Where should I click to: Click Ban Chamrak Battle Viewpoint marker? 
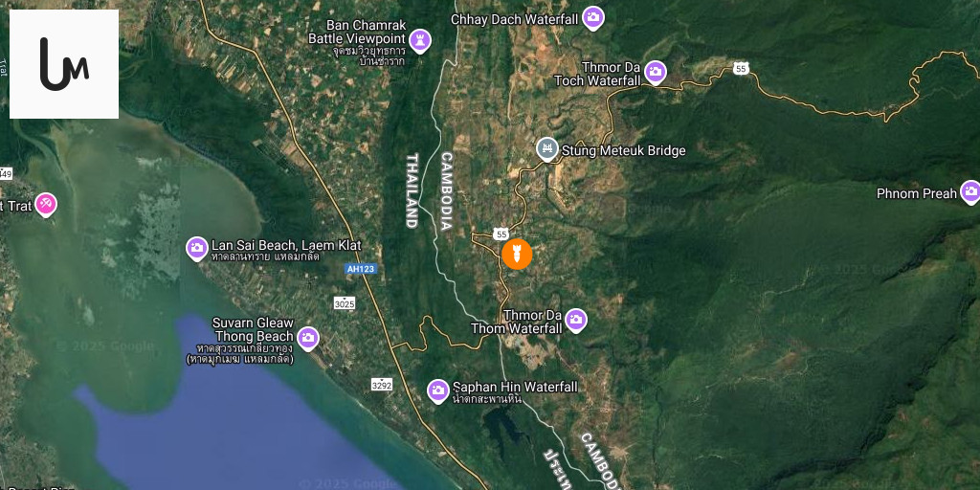point(421,41)
